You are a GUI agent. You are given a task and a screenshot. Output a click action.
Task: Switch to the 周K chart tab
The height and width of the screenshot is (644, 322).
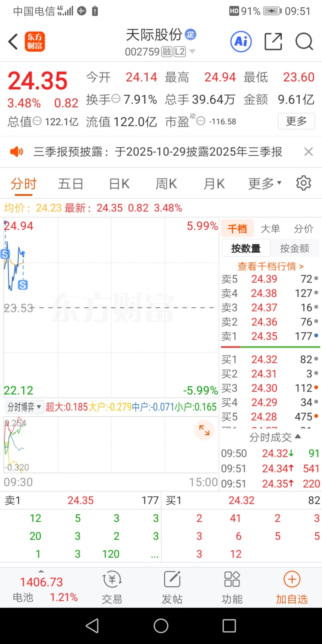tap(166, 184)
